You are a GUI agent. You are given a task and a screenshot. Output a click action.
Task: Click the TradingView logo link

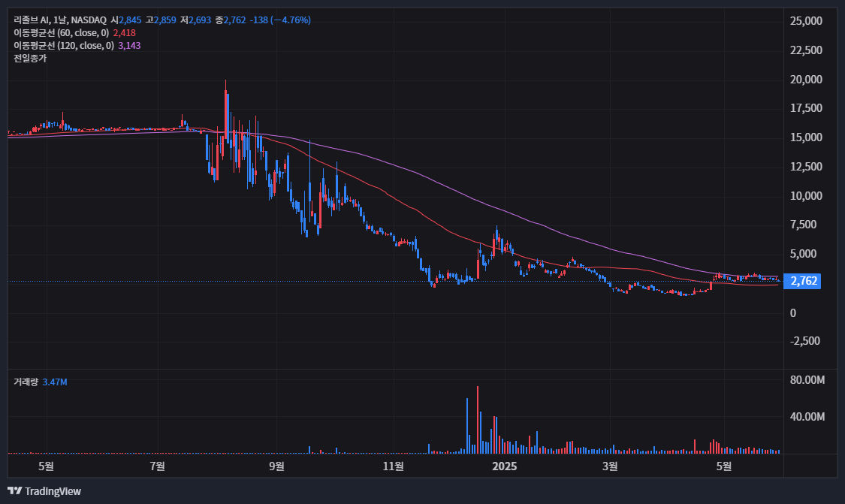pyautogui.click(x=44, y=491)
